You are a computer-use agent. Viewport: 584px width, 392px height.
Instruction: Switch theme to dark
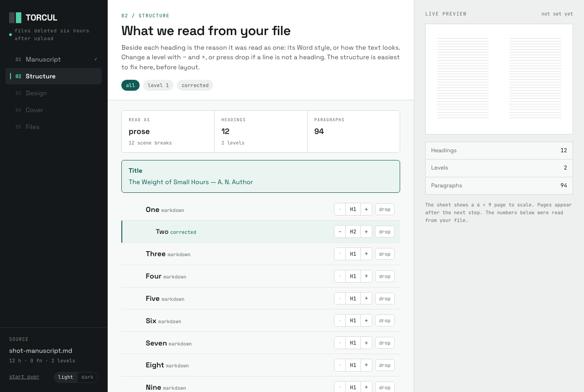[88, 377]
